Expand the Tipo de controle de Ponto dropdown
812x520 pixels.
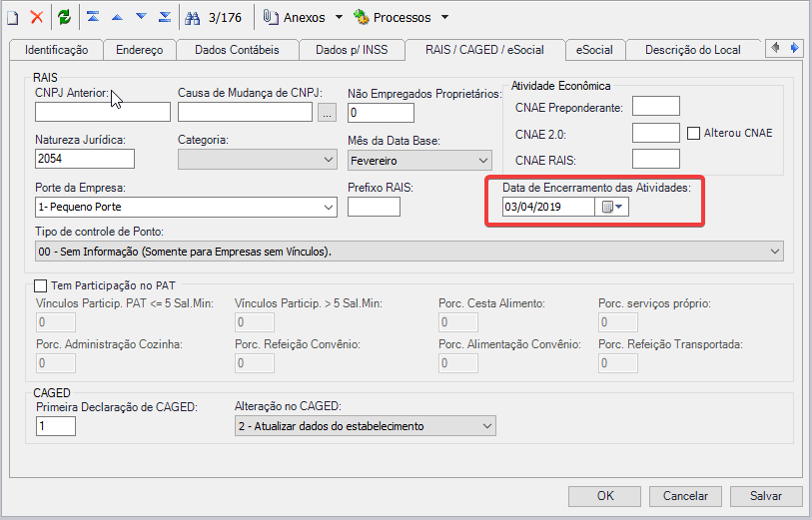775,252
